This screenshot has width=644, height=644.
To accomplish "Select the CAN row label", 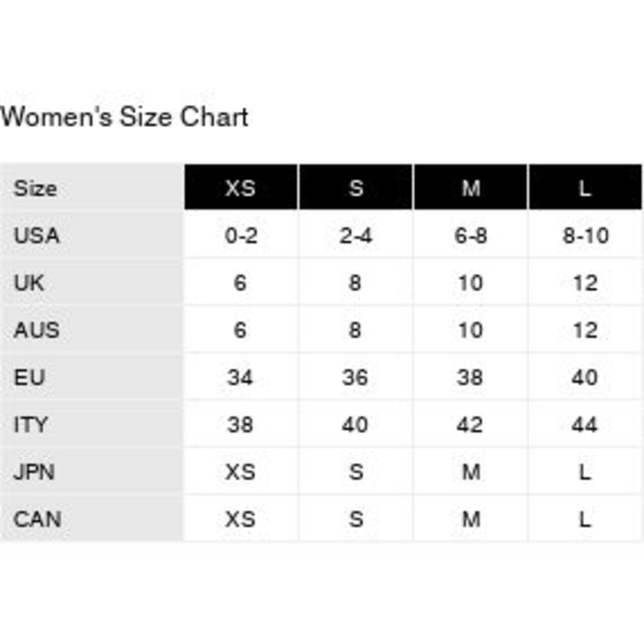I will click(x=37, y=519).
